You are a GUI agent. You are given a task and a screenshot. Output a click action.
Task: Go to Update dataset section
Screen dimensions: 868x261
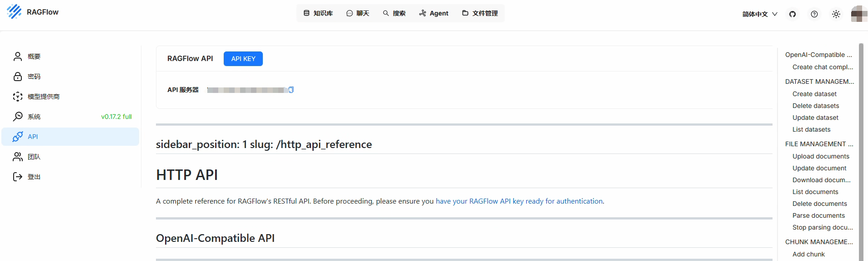815,118
